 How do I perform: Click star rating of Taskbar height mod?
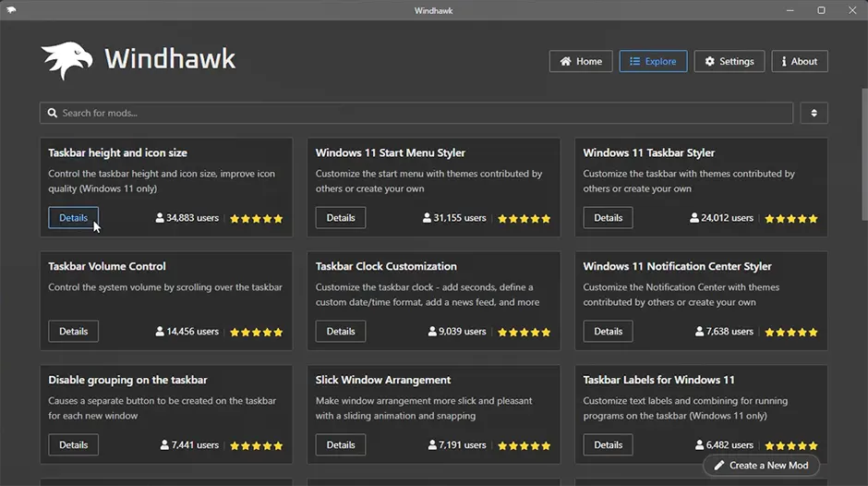[x=257, y=219]
